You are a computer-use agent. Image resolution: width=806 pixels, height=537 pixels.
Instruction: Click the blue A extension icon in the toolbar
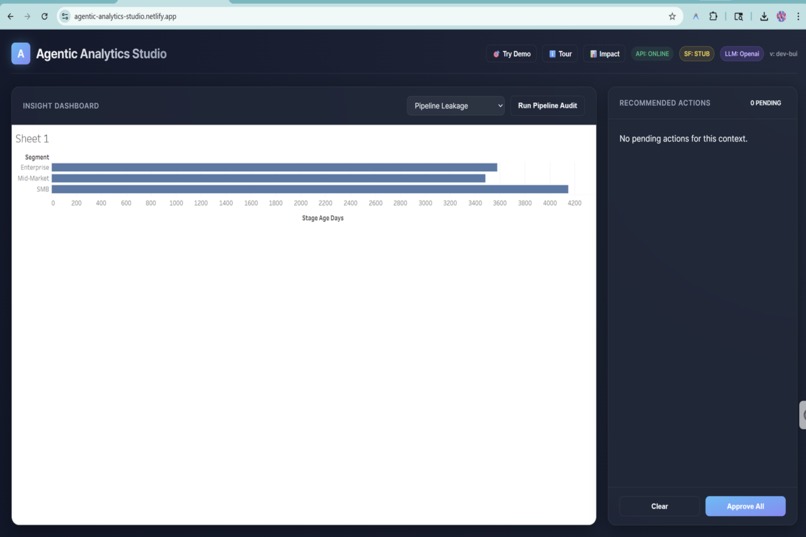(x=695, y=16)
